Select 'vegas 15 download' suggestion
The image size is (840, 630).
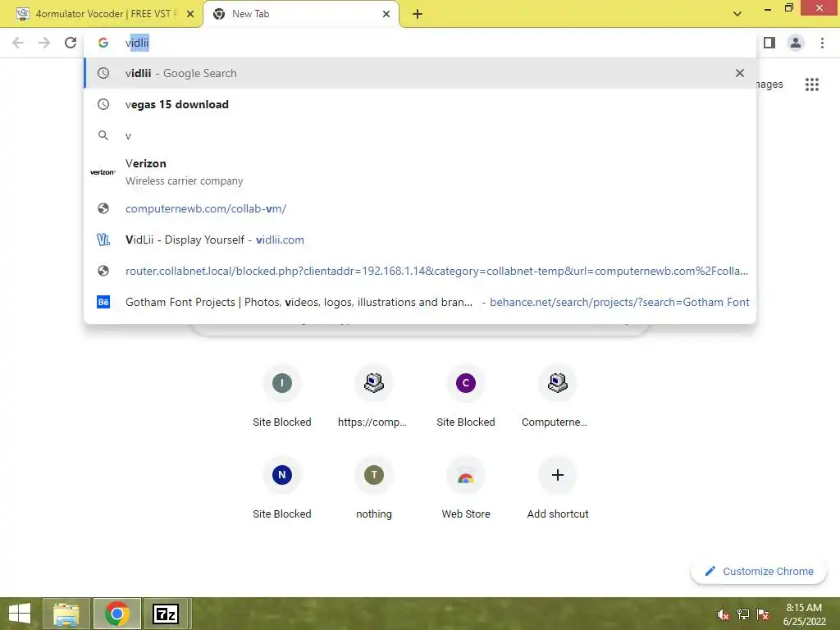point(420,104)
